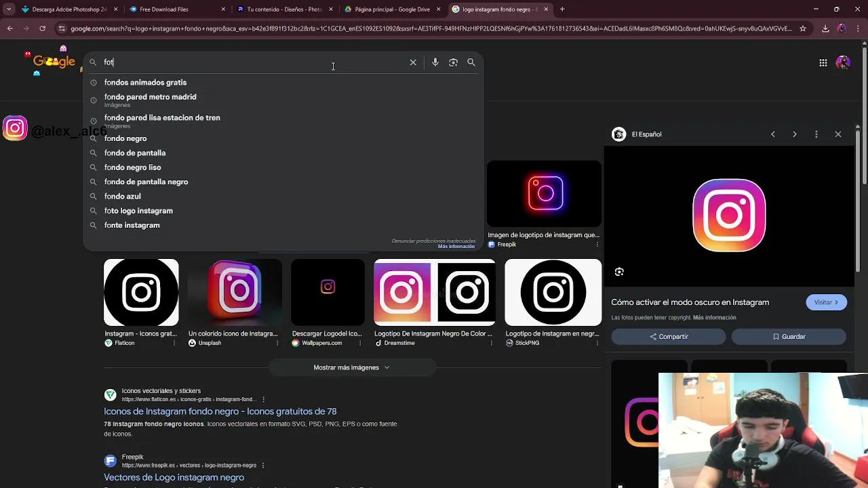Go back in browser history
868x488 pixels.
click(x=9, y=28)
